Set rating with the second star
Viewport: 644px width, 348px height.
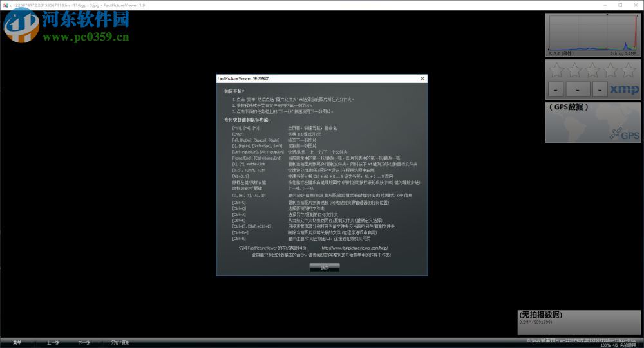(574, 70)
